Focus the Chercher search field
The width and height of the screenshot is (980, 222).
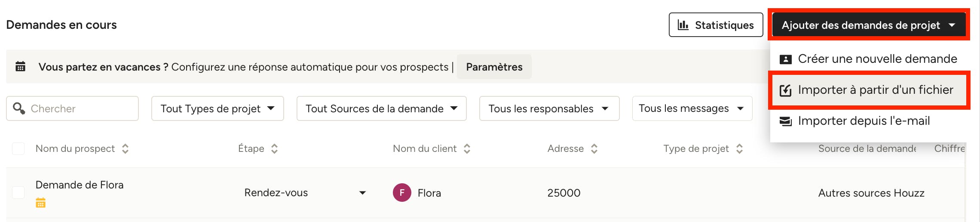tap(72, 108)
